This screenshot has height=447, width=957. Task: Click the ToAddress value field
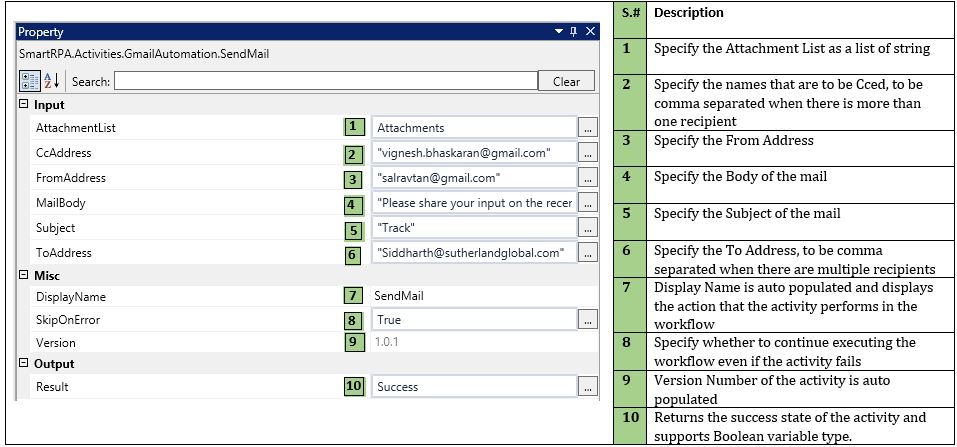(473, 253)
